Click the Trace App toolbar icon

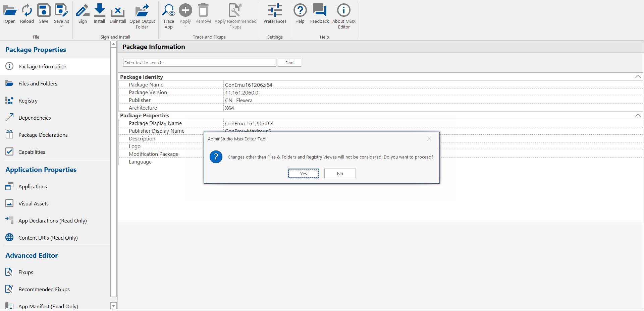tap(168, 11)
